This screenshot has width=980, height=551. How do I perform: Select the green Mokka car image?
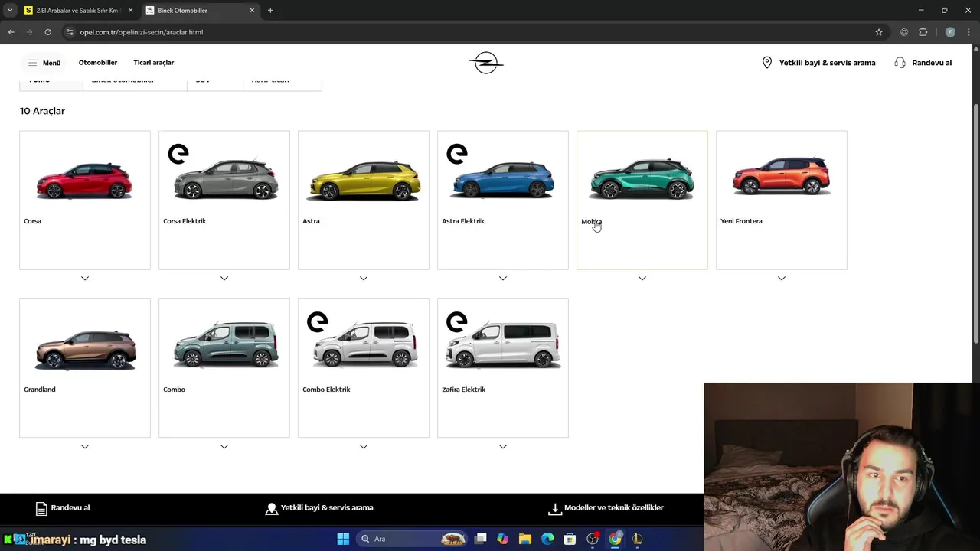[x=642, y=179]
